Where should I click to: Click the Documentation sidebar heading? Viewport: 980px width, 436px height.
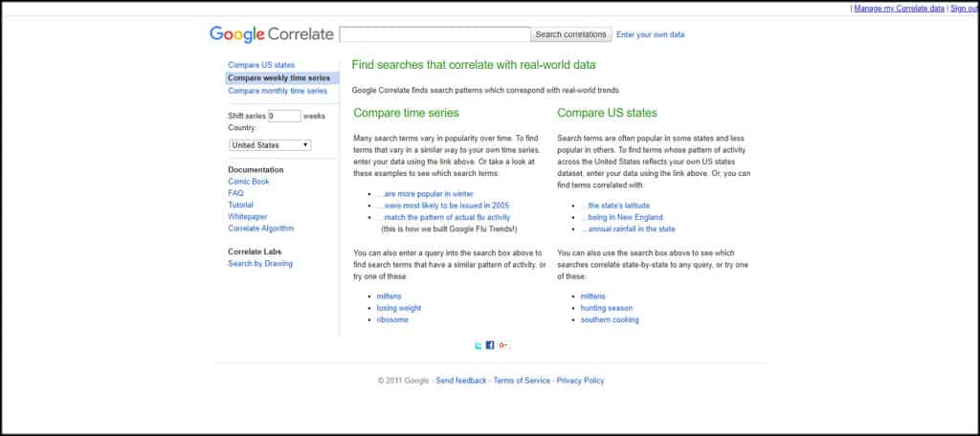(x=256, y=170)
